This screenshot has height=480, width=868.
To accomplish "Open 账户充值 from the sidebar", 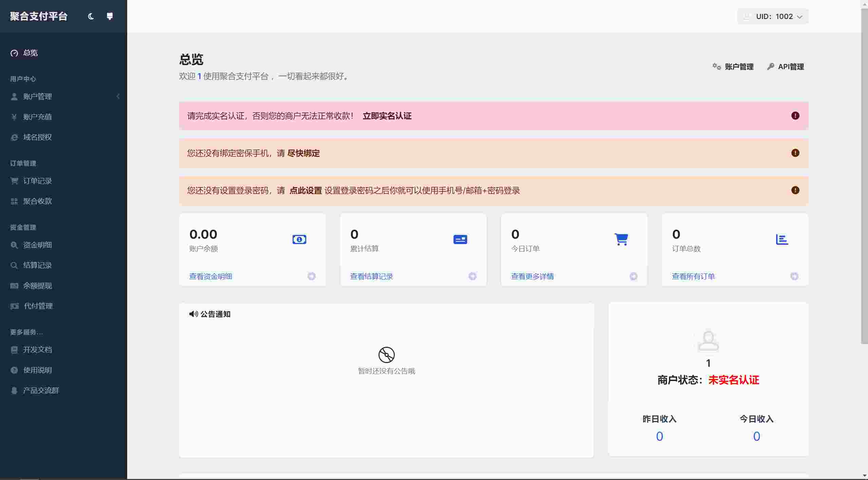I will [x=37, y=117].
